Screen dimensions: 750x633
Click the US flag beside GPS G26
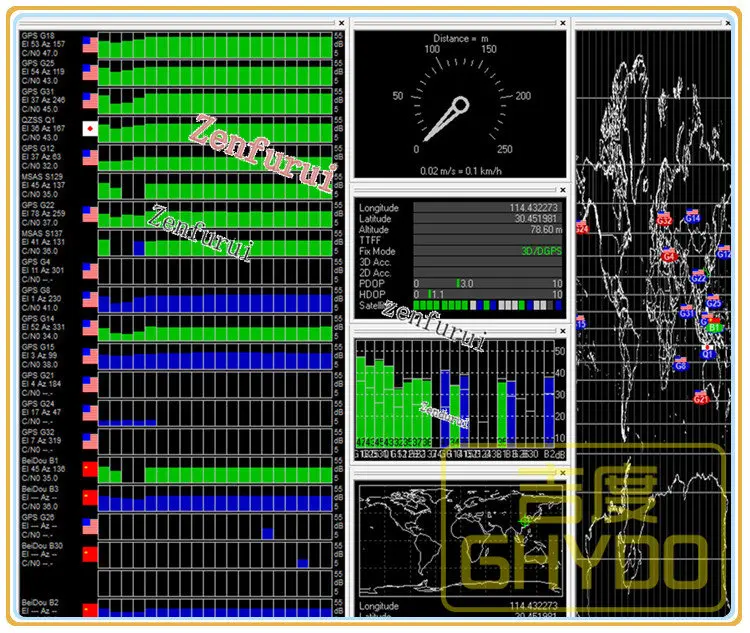pos(90,526)
